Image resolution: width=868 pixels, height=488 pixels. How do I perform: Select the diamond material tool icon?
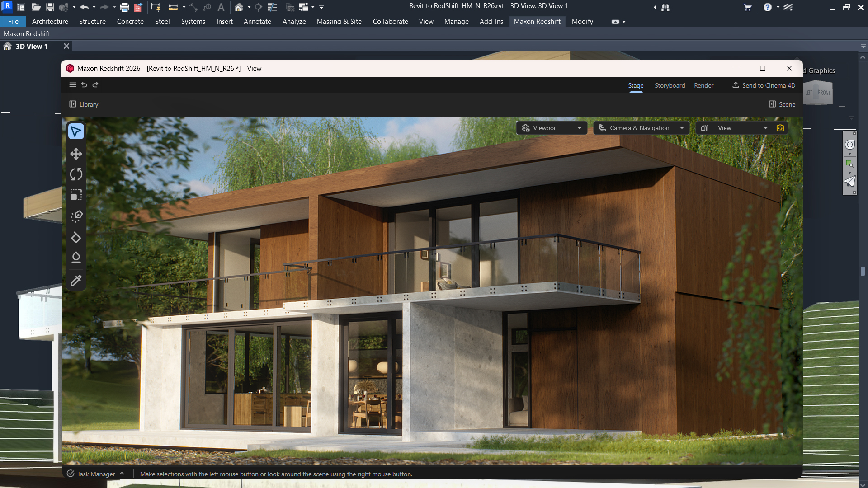(76, 238)
